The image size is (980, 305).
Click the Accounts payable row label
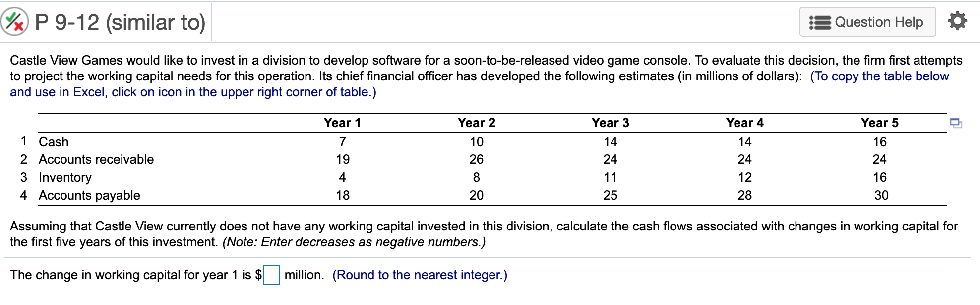point(89,195)
